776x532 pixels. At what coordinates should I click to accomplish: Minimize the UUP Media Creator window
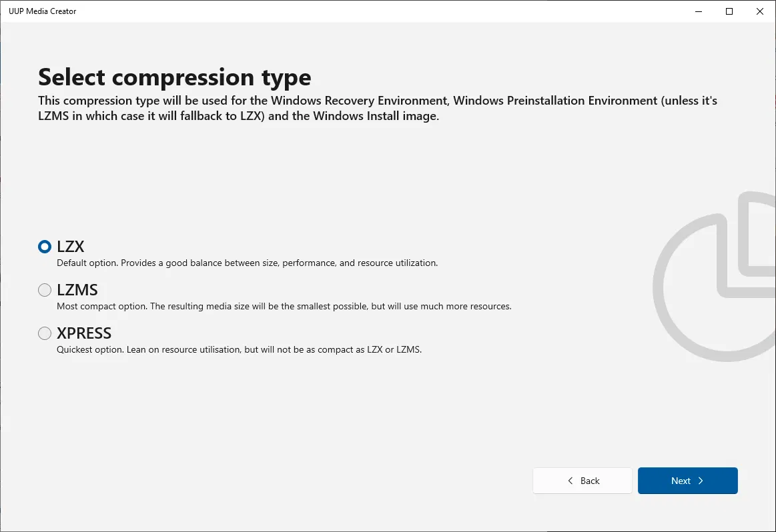(699, 11)
